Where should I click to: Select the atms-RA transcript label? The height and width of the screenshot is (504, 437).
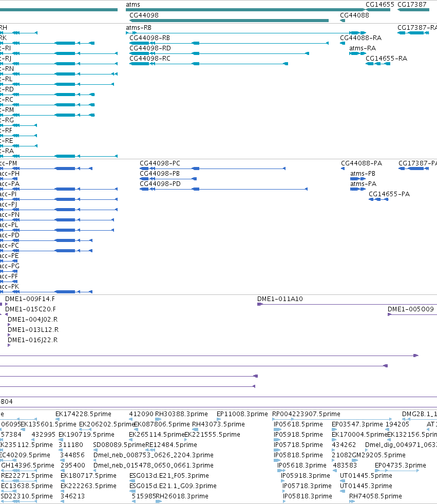click(x=363, y=48)
